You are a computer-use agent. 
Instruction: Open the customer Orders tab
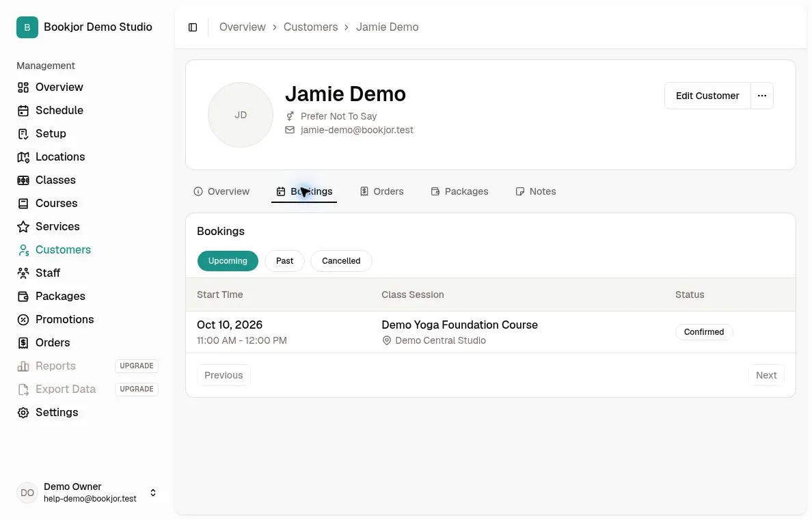click(x=382, y=191)
